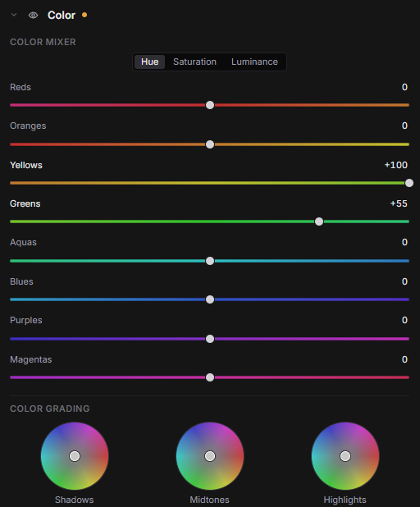
Task: Click the Oranges hue slider handle
Action: click(x=210, y=144)
